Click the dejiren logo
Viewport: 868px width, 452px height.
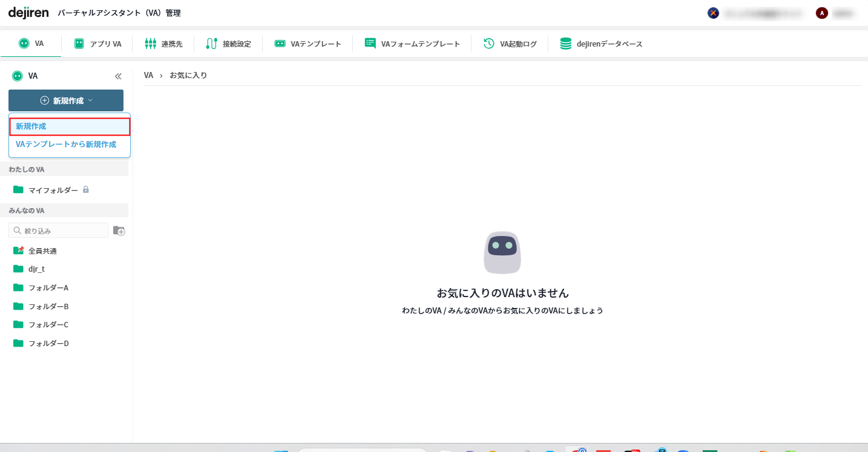[28, 13]
